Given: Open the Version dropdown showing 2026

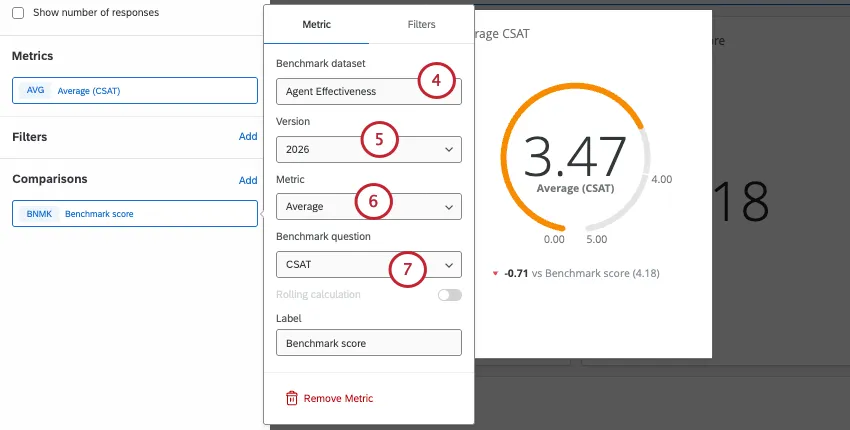Looking at the screenshot, I should tap(369, 150).
